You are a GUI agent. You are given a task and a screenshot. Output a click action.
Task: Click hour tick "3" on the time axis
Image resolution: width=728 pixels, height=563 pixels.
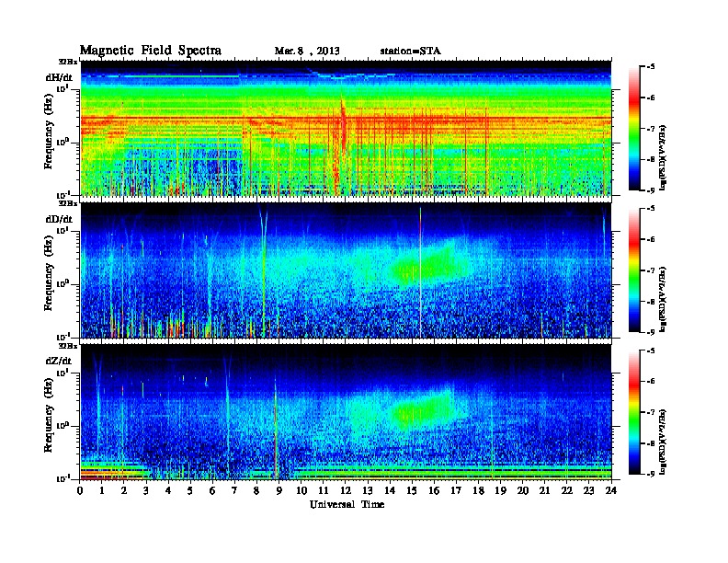[147, 490]
